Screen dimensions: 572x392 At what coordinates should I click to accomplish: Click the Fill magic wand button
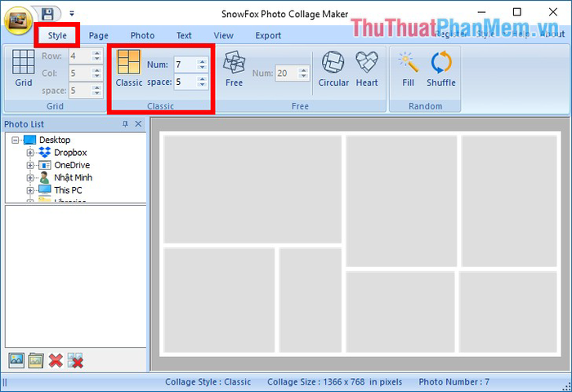coord(408,68)
